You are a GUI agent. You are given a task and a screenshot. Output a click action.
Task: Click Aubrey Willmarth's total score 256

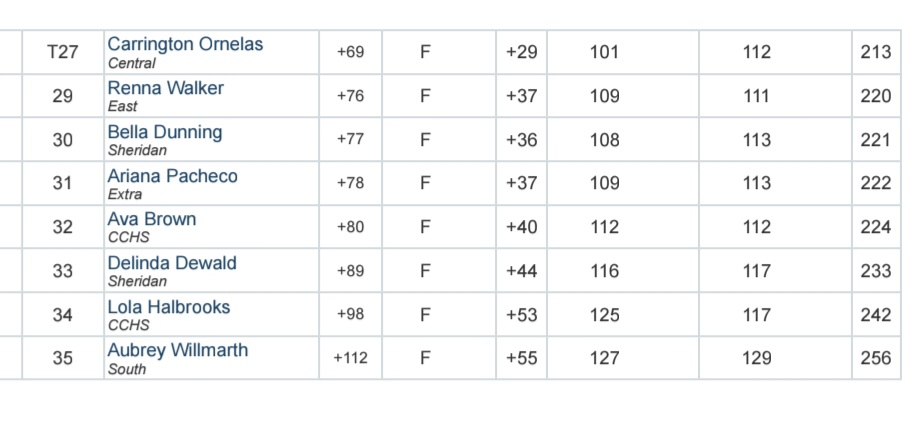(x=876, y=358)
